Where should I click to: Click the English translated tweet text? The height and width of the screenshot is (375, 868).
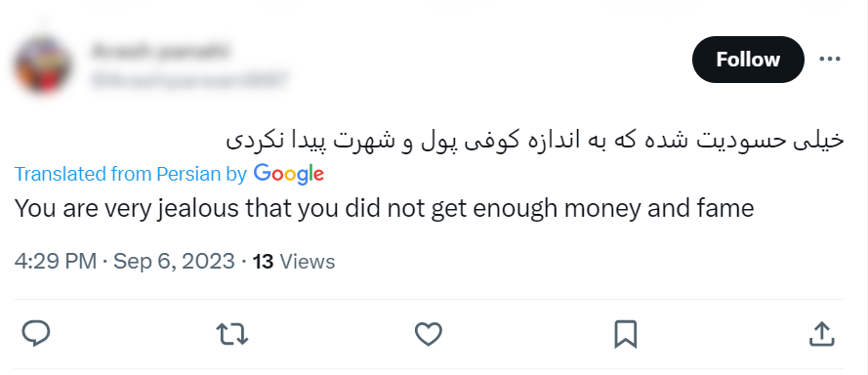click(x=384, y=209)
